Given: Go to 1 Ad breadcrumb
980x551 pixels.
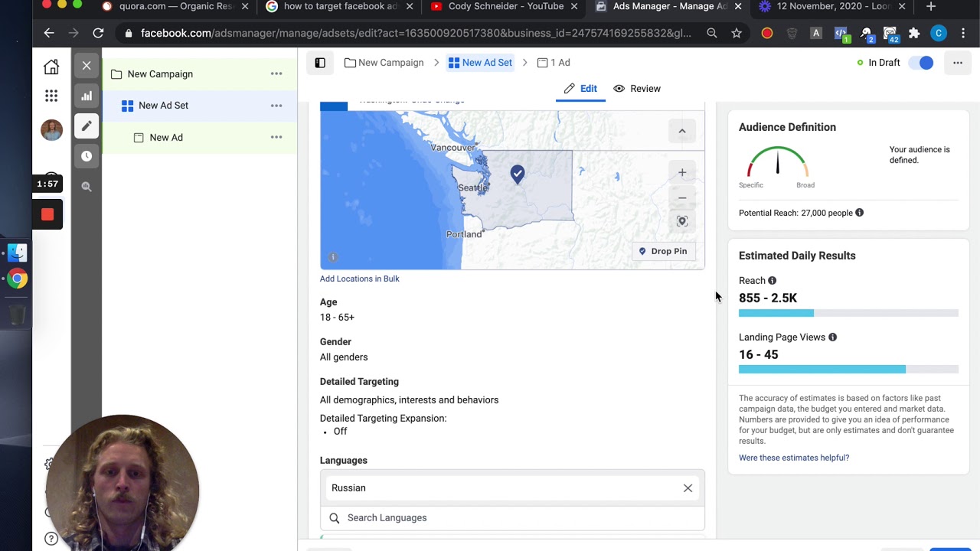Looking at the screenshot, I should [554, 63].
